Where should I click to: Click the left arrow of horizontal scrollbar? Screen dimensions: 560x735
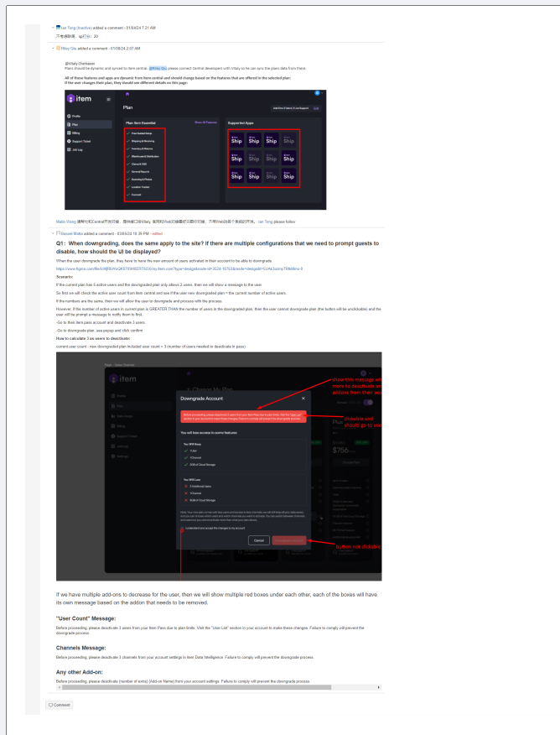tap(58, 685)
